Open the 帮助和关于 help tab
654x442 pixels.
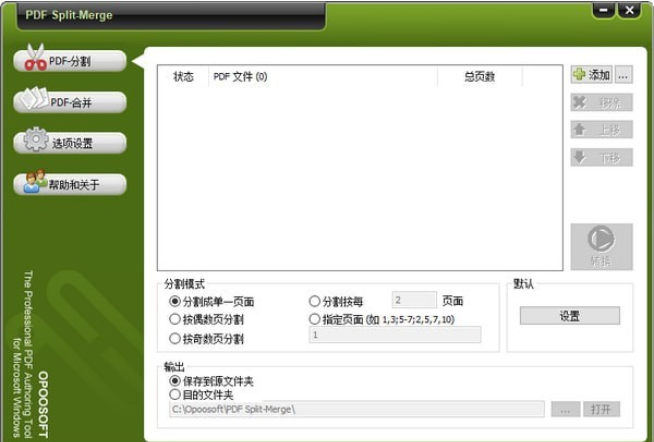click(x=70, y=184)
